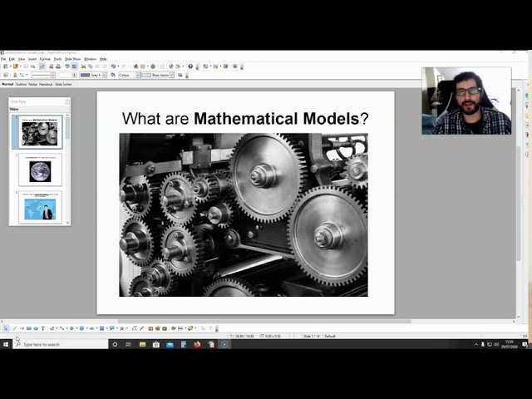Click the Points edit tool icon
Image resolution: width=532 pixels, height=399 pixels.
[x=135, y=328]
